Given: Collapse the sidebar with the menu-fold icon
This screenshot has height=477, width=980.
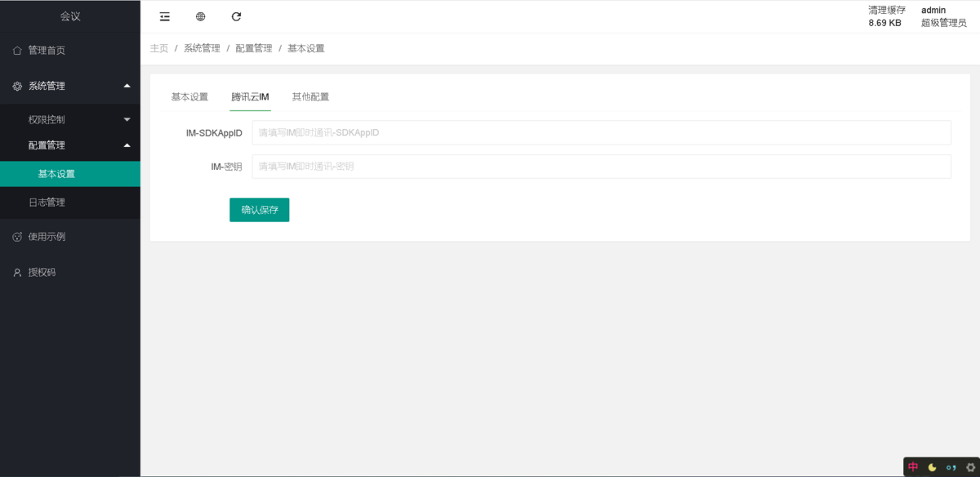Looking at the screenshot, I should click(x=165, y=16).
